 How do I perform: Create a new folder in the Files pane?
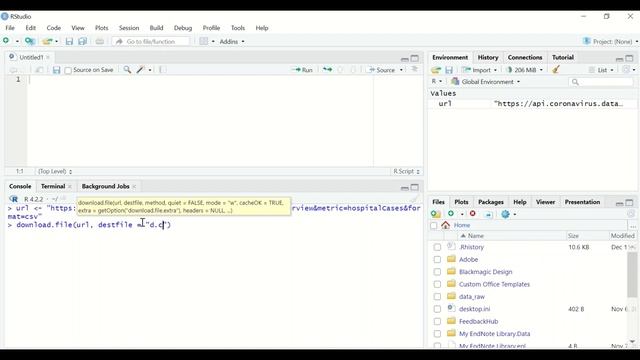[x=436, y=214]
